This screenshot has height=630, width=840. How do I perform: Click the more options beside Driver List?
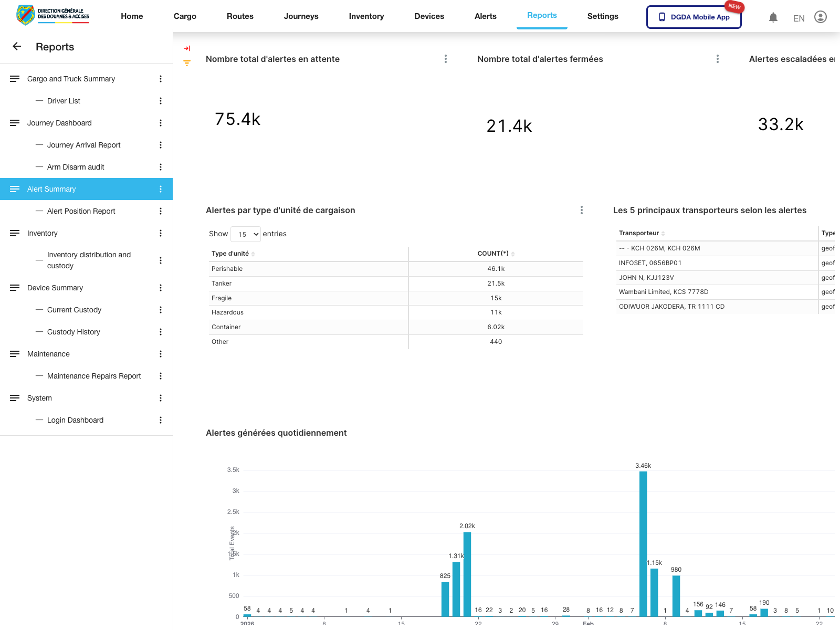click(161, 101)
